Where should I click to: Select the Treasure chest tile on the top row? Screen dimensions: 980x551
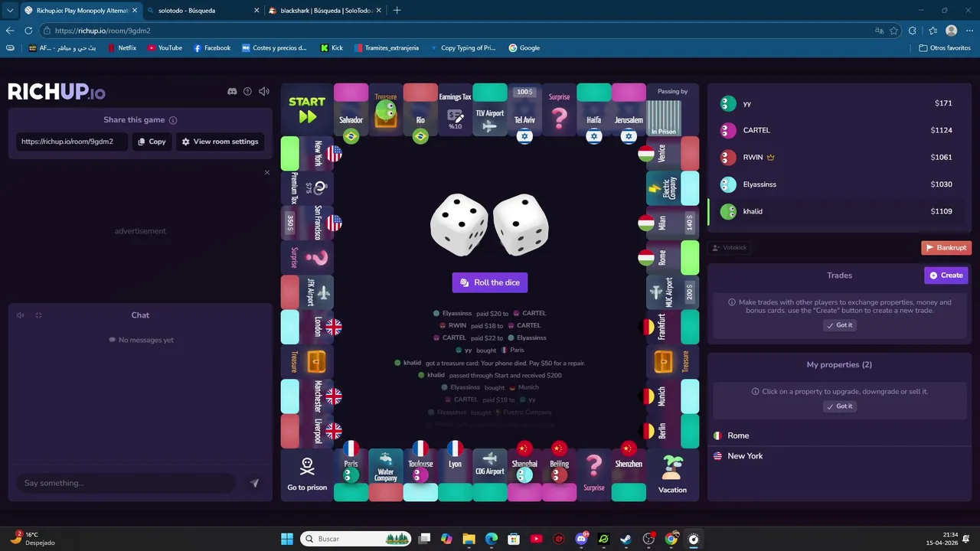[386, 110]
